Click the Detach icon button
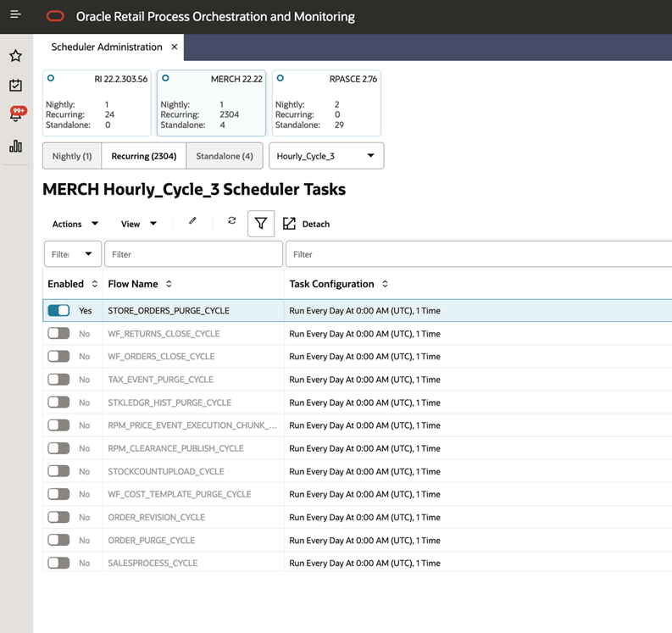Image resolution: width=672 pixels, height=633 pixels. click(x=289, y=224)
